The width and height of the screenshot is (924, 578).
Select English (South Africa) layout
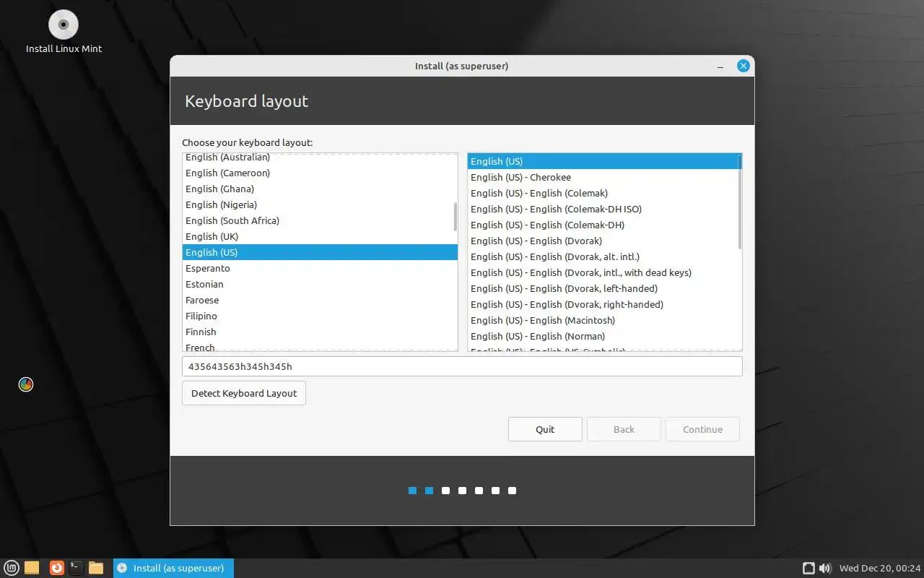tap(320, 220)
